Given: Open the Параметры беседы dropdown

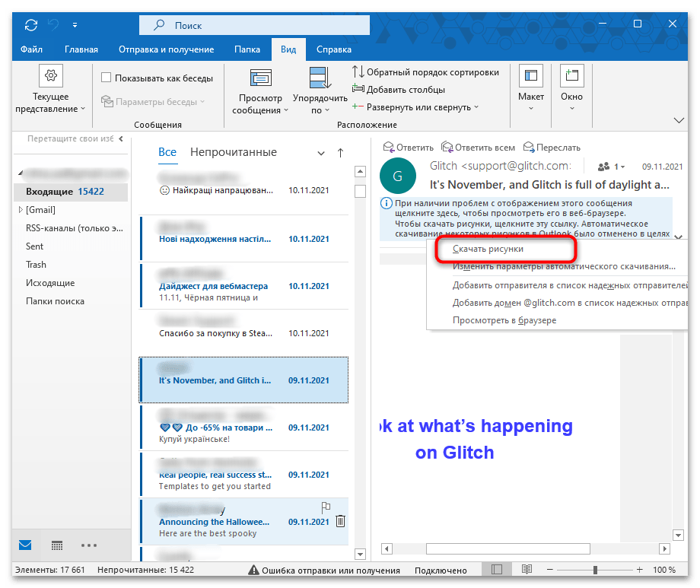Looking at the screenshot, I should (153, 102).
